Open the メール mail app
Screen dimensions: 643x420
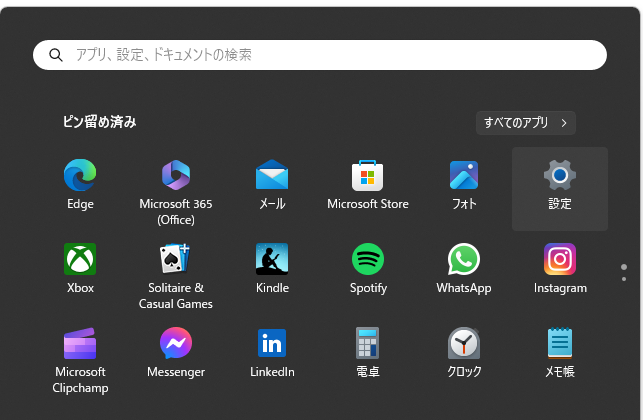pyautogui.click(x=272, y=185)
